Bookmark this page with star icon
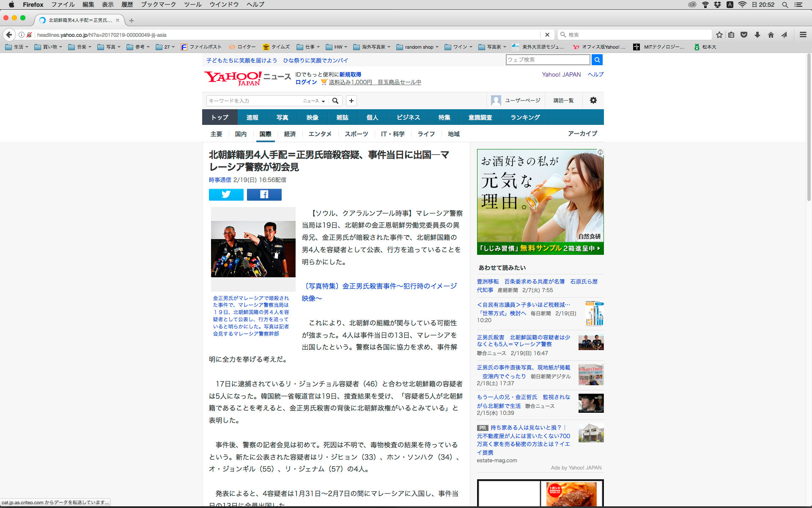This screenshot has height=508, width=812. [719, 35]
